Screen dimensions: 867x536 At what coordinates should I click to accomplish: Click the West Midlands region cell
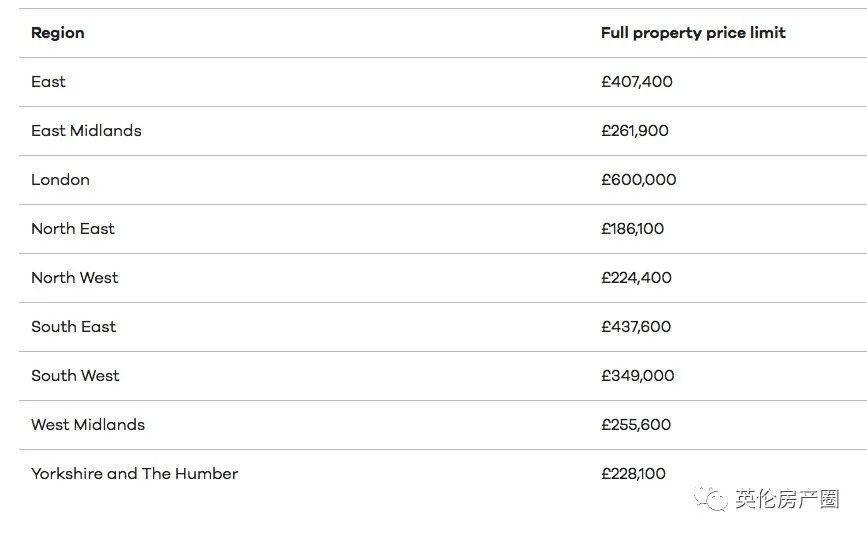tap(88, 424)
